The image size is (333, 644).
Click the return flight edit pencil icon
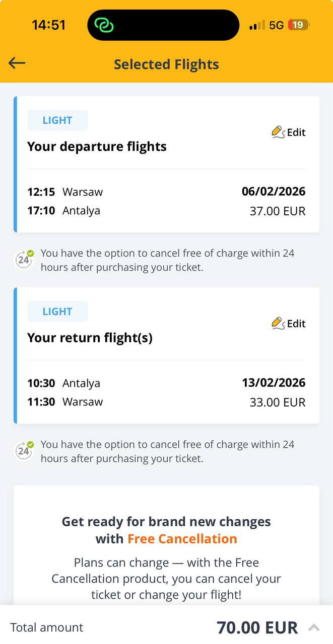(278, 324)
